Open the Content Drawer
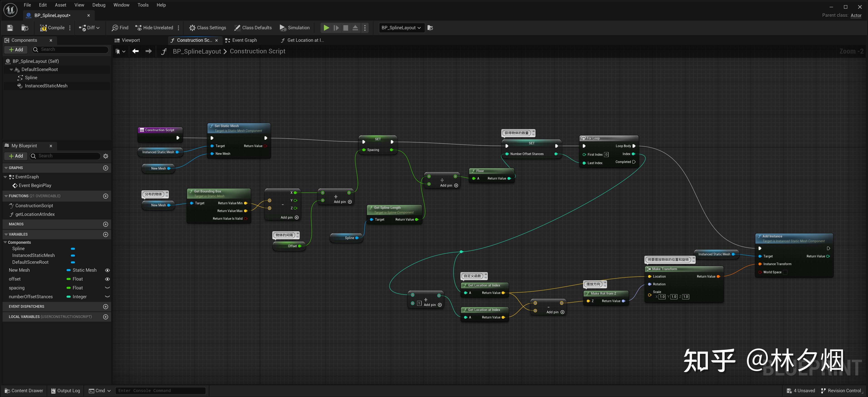The width and height of the screenshot is (868, 397). coord(24,391)
